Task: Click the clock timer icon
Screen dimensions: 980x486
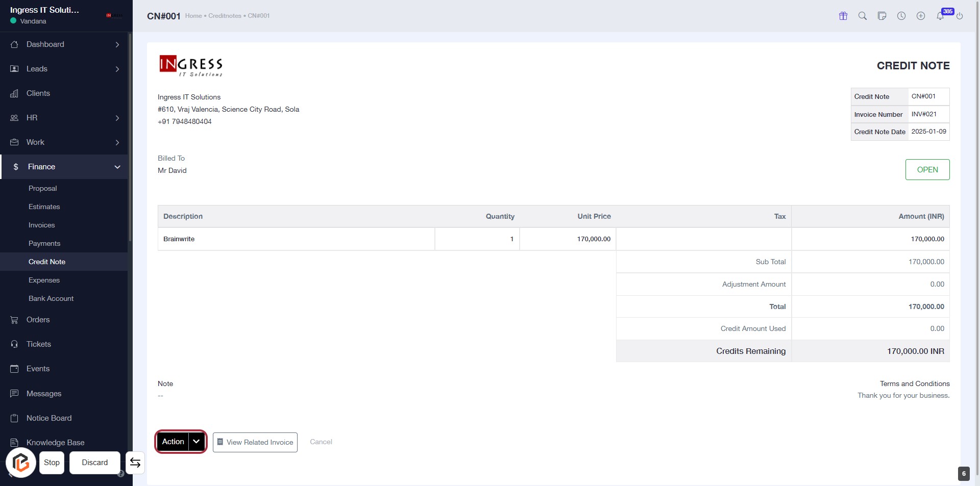Action: pyautogui.click(x=901, y=16)
